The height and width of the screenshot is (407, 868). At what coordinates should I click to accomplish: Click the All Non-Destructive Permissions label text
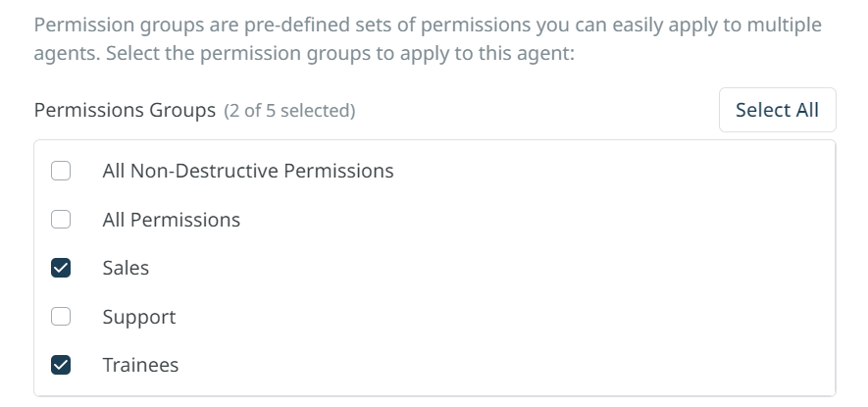[x=247, y=171]
